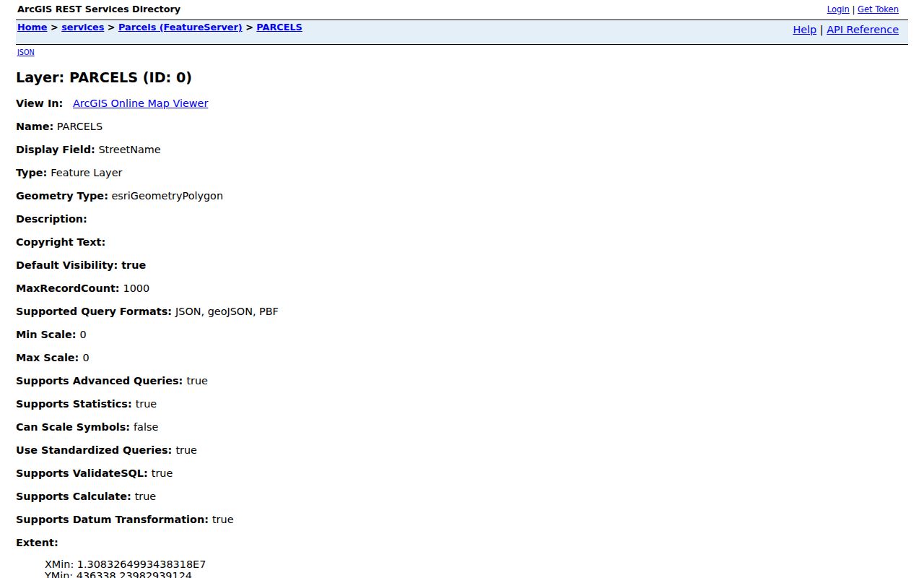Click the Supports ValidateSQL line

(x=94, y=473)
